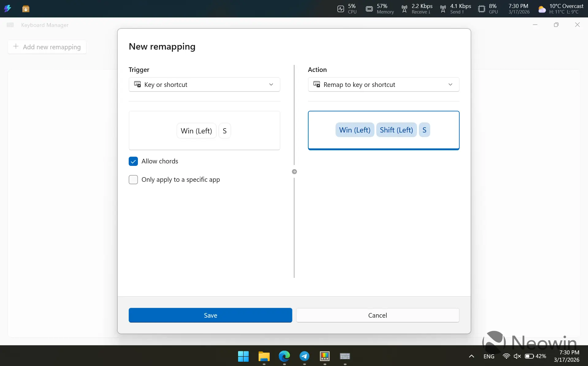Click the ENG language indicator

(x=489, y=356)
